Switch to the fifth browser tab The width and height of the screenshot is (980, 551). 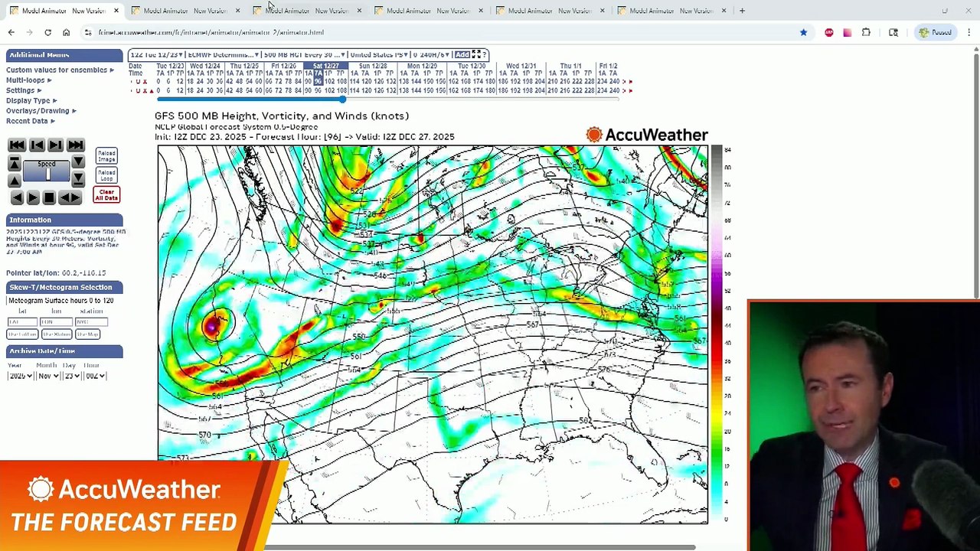[550, 11]
